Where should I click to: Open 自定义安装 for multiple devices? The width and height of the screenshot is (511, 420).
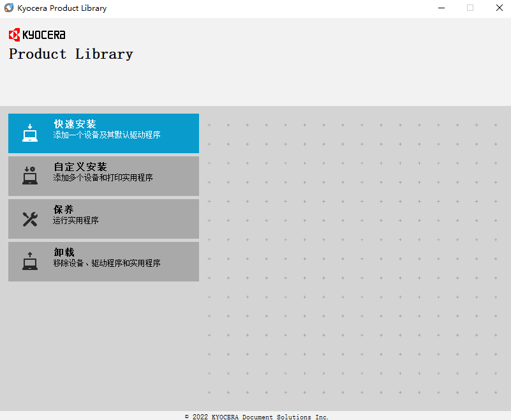pos(102,174)
